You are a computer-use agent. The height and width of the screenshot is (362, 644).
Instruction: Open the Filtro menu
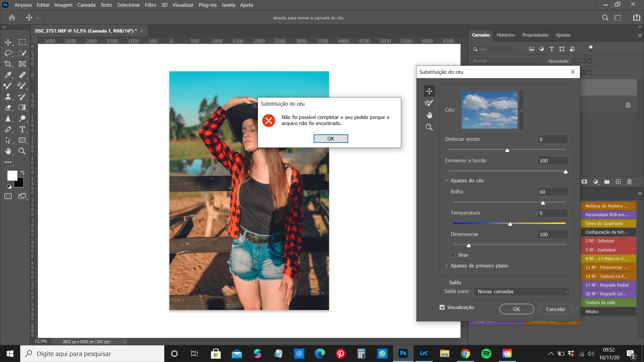coord(150,5)
